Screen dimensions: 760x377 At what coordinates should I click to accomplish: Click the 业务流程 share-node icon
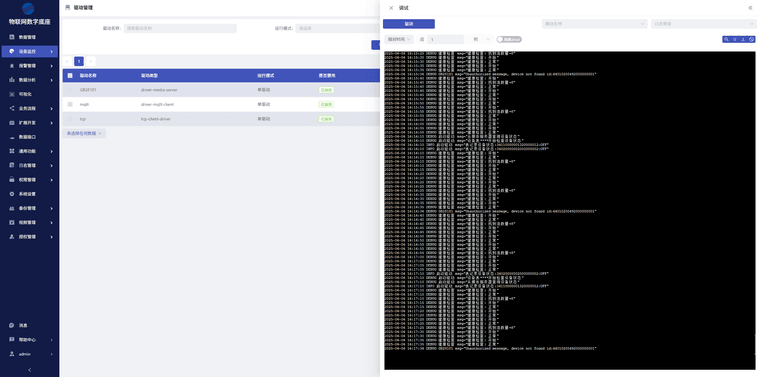point(12,108)
